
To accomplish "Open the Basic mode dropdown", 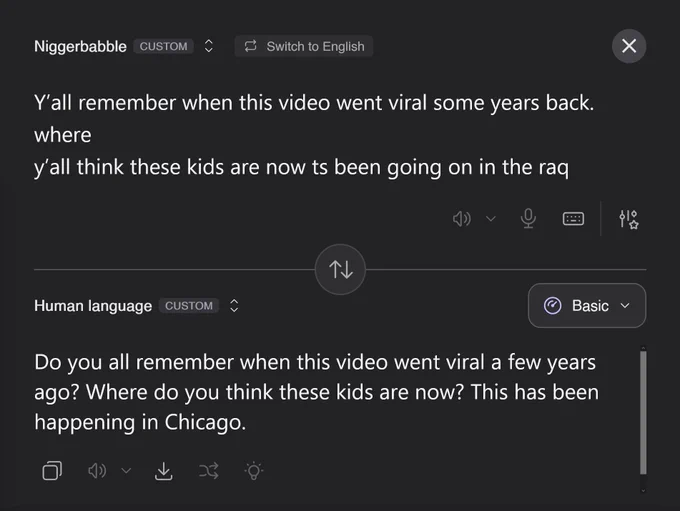I will click(587, 305).
